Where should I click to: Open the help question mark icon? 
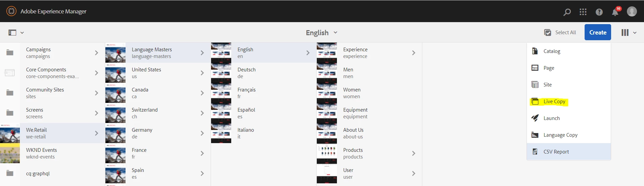tap(599, 12)
